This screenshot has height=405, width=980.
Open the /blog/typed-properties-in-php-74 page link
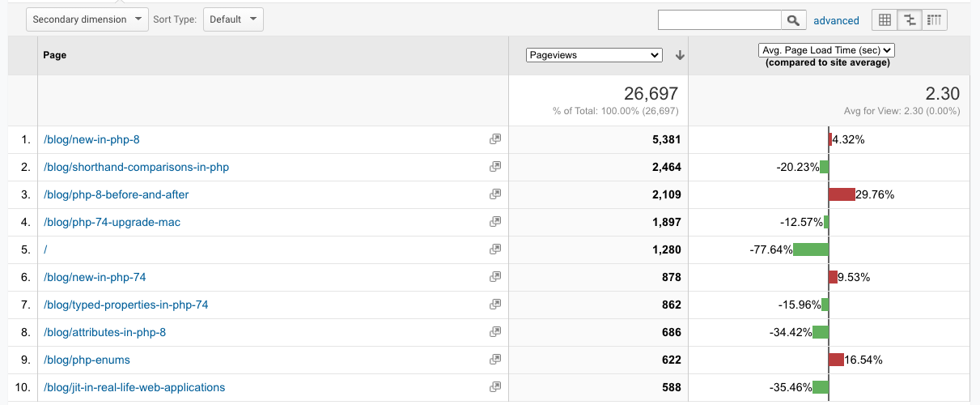[x=126, y=305]
